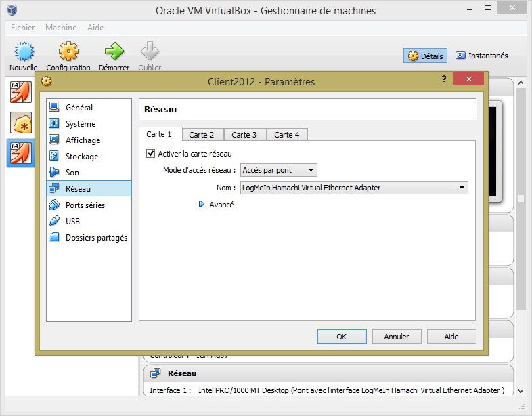Image resolution: width=532 pixels, height=416 pixels.
Task: Click the Réseau network icon in sidebar
Action: (54, 188)
